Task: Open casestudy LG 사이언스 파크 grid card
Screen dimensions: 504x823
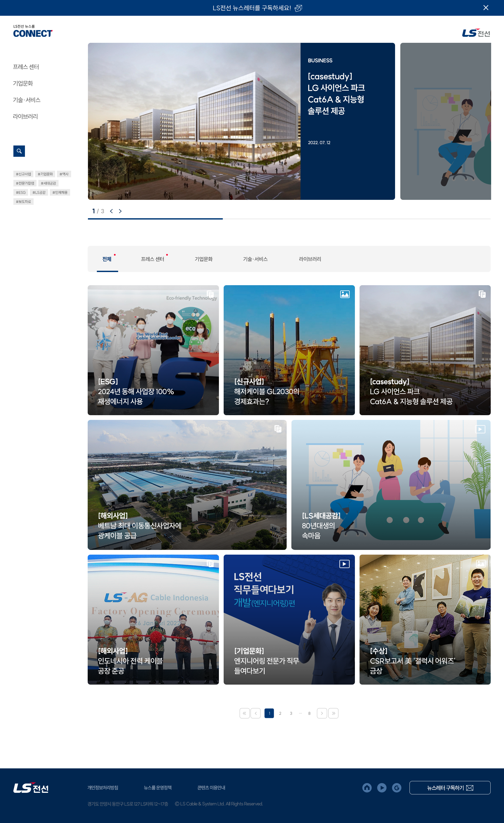Action: pos(425,350)
